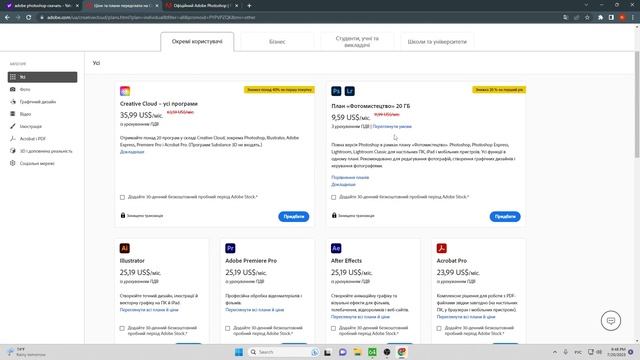
Task: Open the Windows Start menu
Action: [x=239, y=352]
